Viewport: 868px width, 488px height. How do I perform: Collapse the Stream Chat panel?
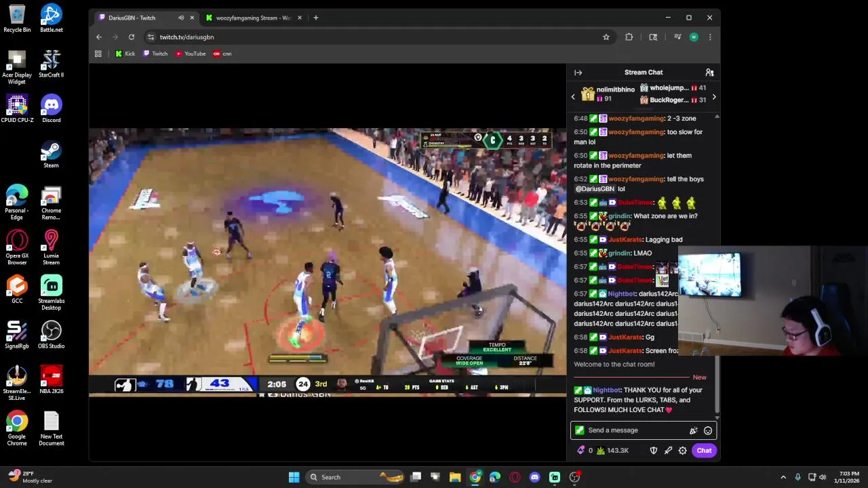pyautogui.click(x=578, y=73)
